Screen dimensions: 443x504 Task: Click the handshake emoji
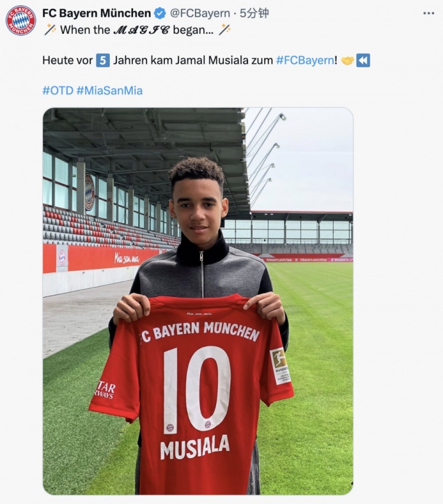pyautogui.click(x=347, y=60)
